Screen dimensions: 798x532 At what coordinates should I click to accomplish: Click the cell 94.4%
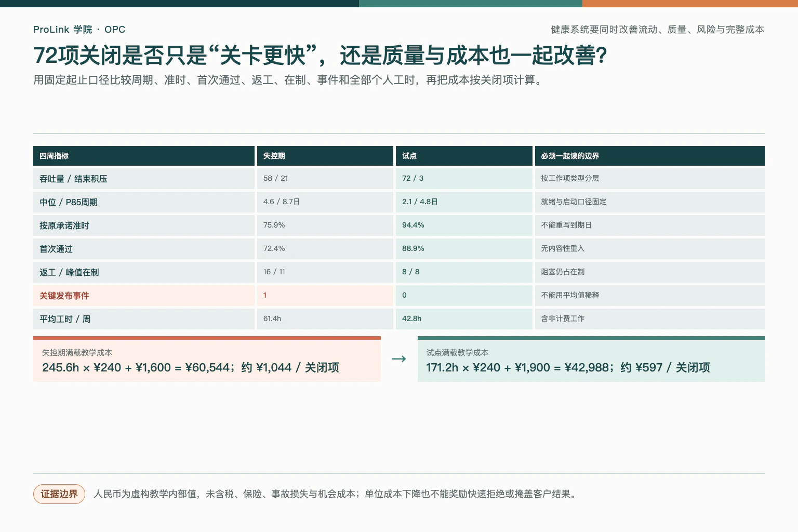coord(464,225)
